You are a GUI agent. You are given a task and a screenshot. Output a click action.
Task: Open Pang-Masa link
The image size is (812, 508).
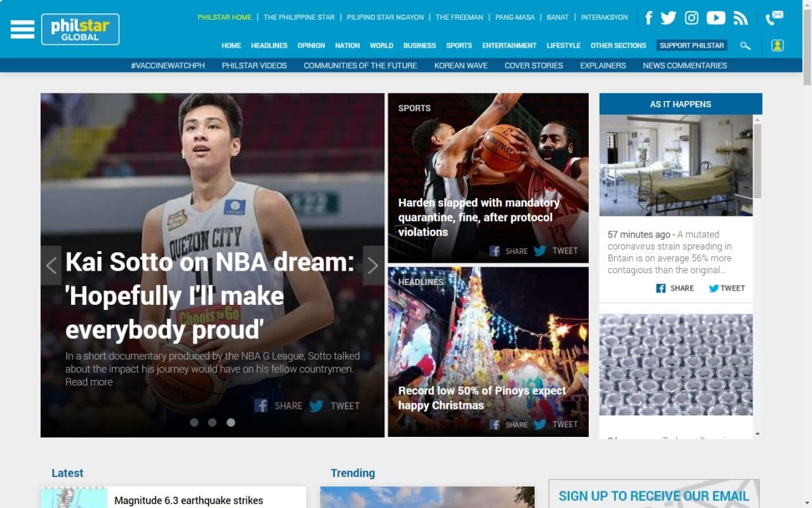[x=515, y=17]
